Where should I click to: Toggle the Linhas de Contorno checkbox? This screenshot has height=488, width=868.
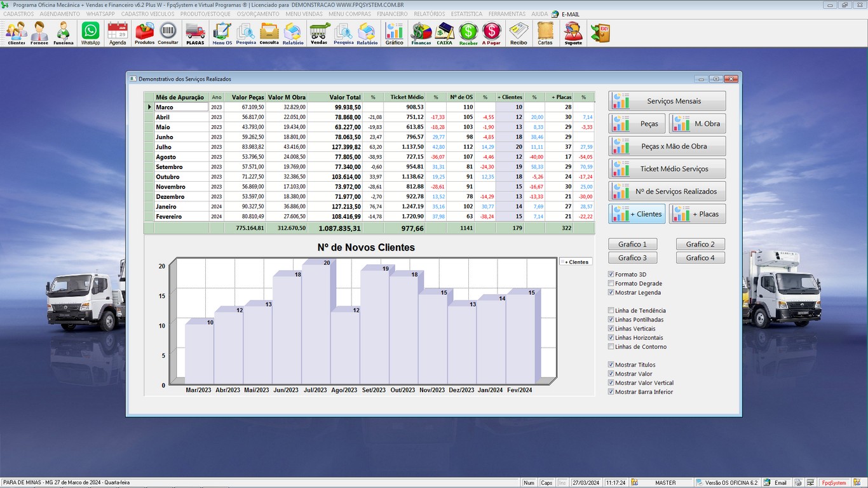coord(611,347)
